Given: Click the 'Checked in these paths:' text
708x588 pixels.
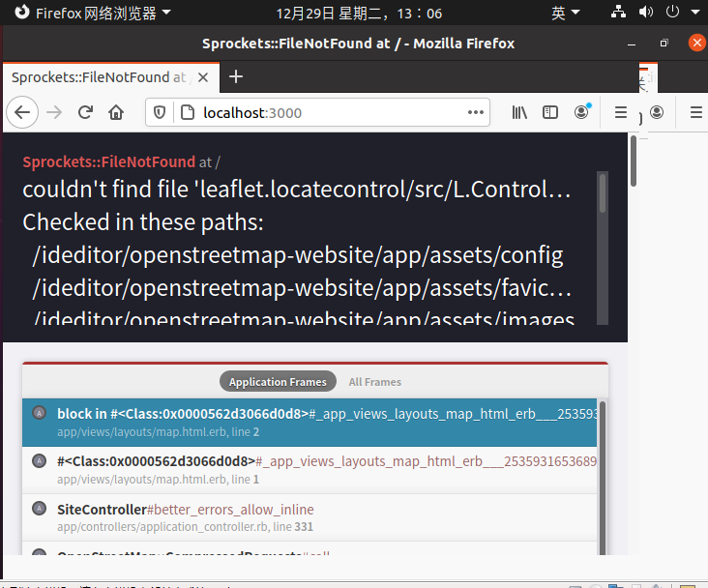Looking at the screenshot, I should point(143,222).
